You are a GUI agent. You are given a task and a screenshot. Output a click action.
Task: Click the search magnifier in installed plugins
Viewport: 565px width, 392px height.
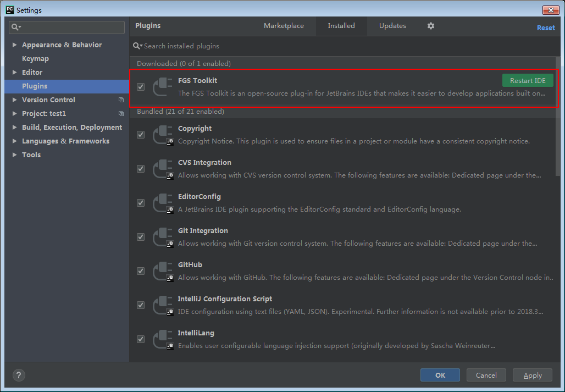137,46
